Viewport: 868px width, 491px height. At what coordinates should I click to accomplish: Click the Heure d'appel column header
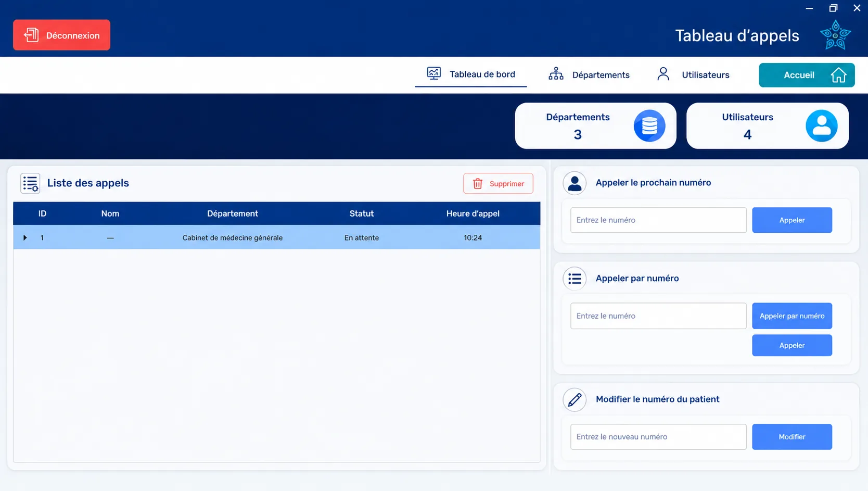[x=473, y=213]
